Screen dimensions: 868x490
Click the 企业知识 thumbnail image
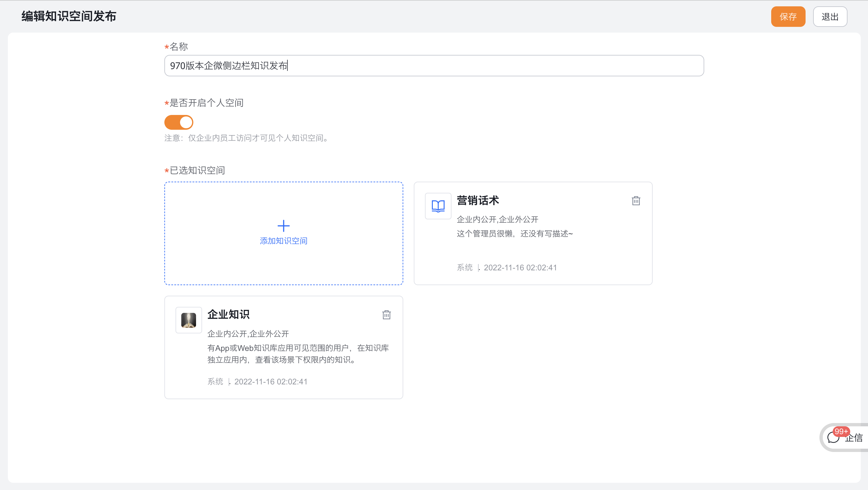(189, 320)
